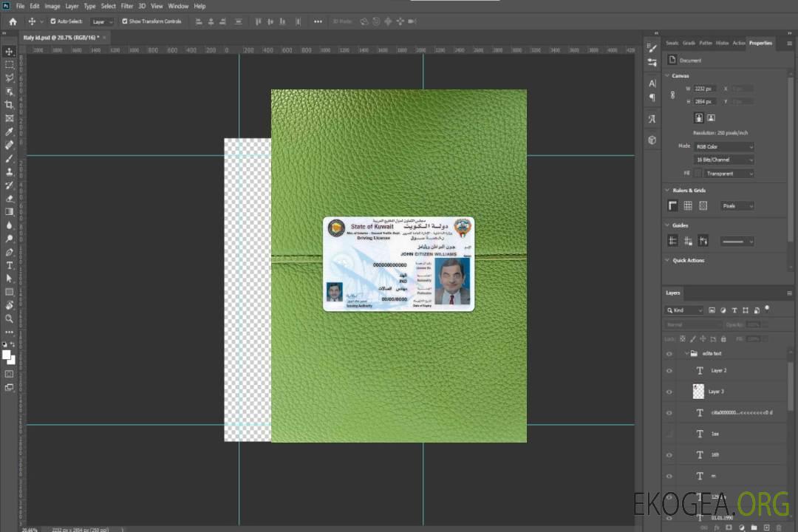Open the 16 Bits/Channel dropdown
The height and width of the screenshot is (532, 798).
pyautogui.click(x=723, y=160)
